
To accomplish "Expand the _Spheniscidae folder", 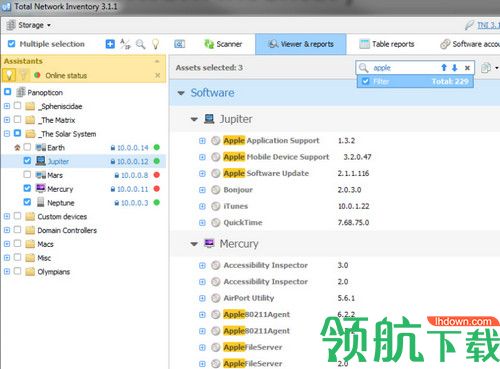I will coord(7,106).
